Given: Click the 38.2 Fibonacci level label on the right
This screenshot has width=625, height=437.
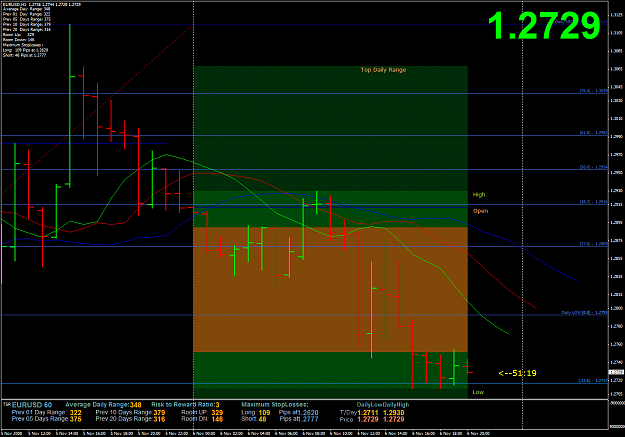Looking at the screenshot, I should click(x=594, y=202).
